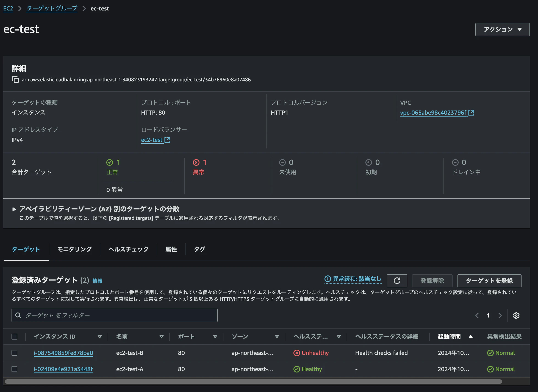
Task: Open 名前 column sort dropdown
Action: click(162, 337)
